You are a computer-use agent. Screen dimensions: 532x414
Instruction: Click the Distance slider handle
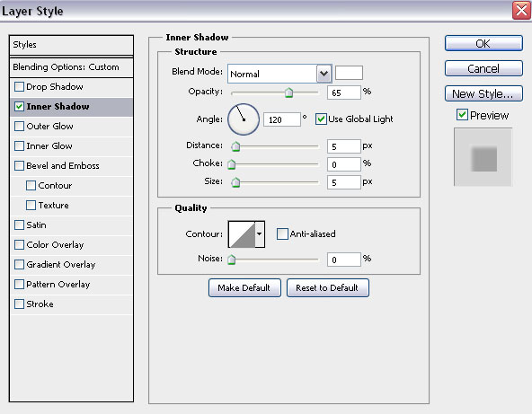pyautogui.click(x=235, y=146)
